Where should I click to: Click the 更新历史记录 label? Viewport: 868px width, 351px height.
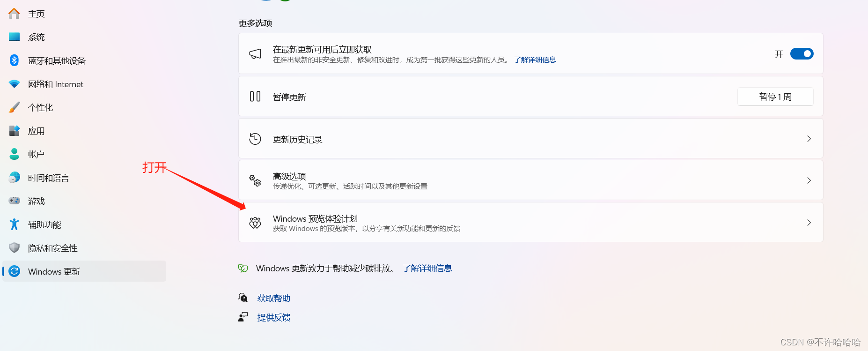click(x=298, y=139)
